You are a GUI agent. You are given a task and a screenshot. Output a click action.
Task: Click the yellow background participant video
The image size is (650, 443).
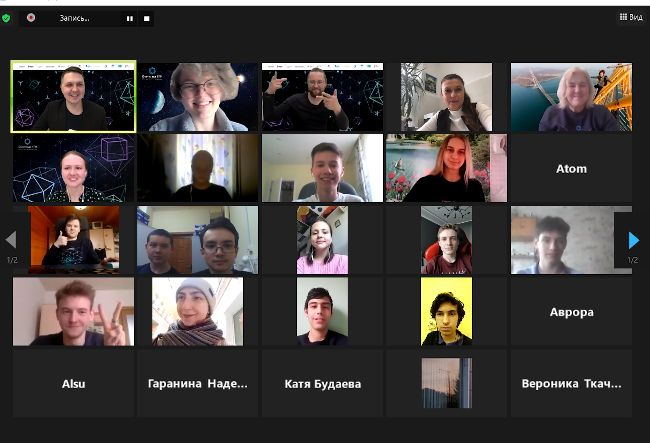[446, 312]
